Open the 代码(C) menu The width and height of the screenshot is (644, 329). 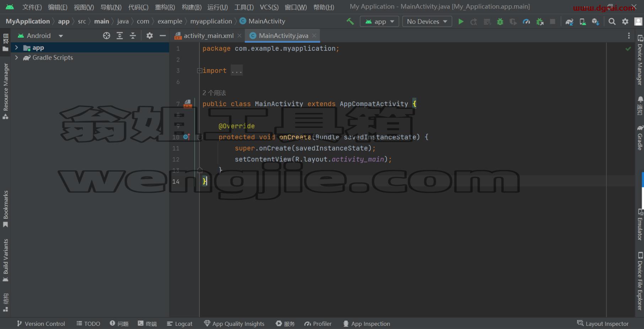coord(138,7)
